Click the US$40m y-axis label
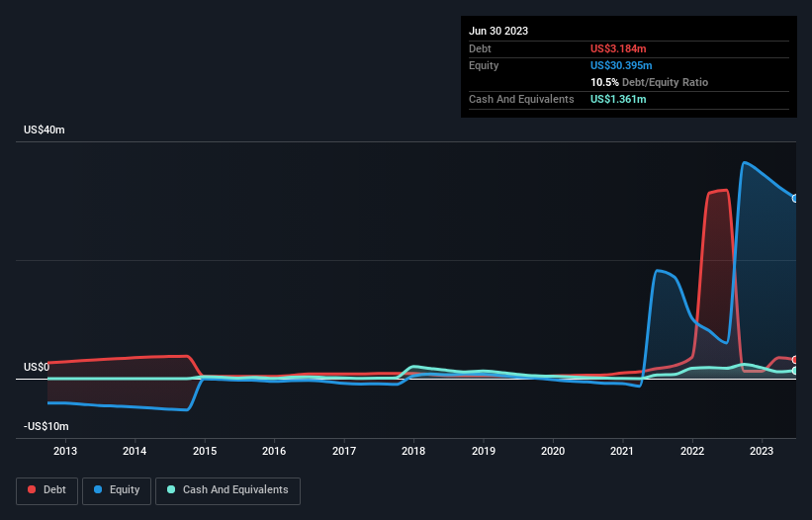This screenshot has height=520, width=812. click(x=45, y=130)
